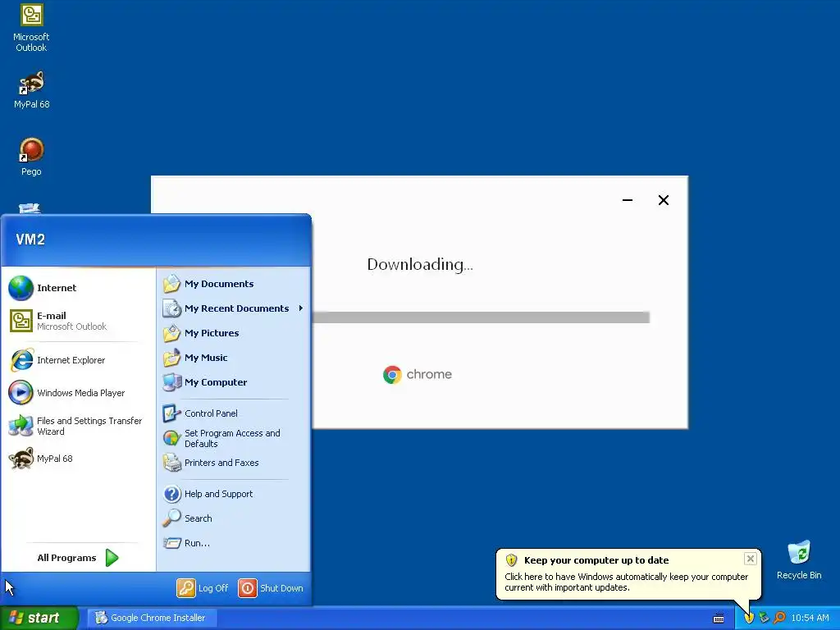Viewport: 840px width, 630px height.
Task: Open My Music folder
Action: click(233, 358)
